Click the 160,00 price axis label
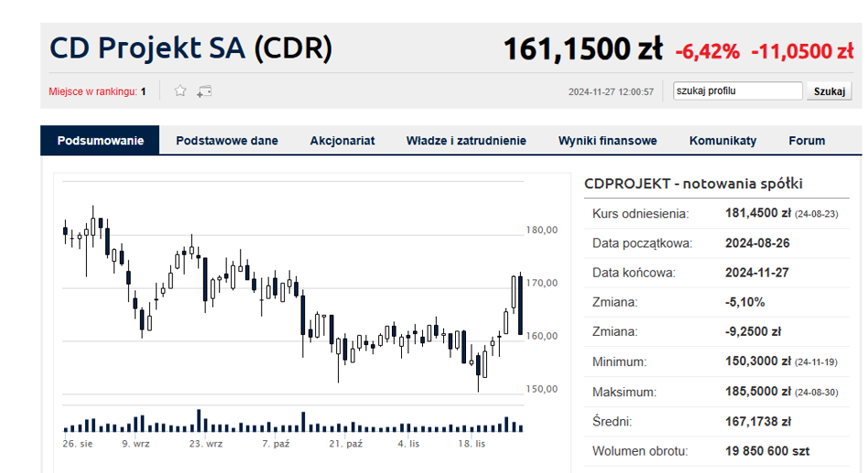 [x=541, y=336]
